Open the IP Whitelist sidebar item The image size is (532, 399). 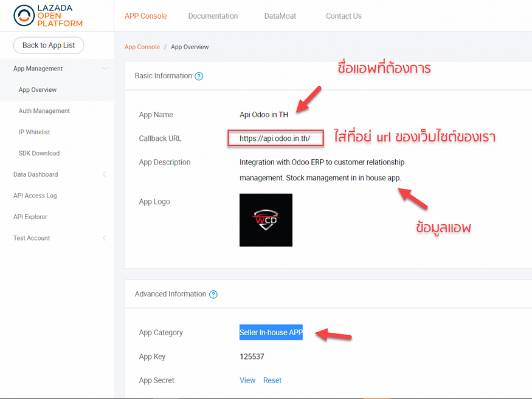click(34, 132)
